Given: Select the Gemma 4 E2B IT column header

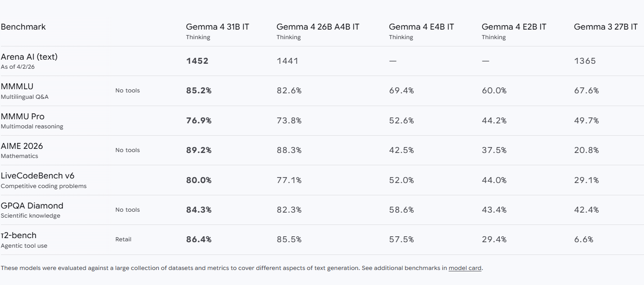Looking at the screenshot, I should pyautogui.click(x=514, y=27).
